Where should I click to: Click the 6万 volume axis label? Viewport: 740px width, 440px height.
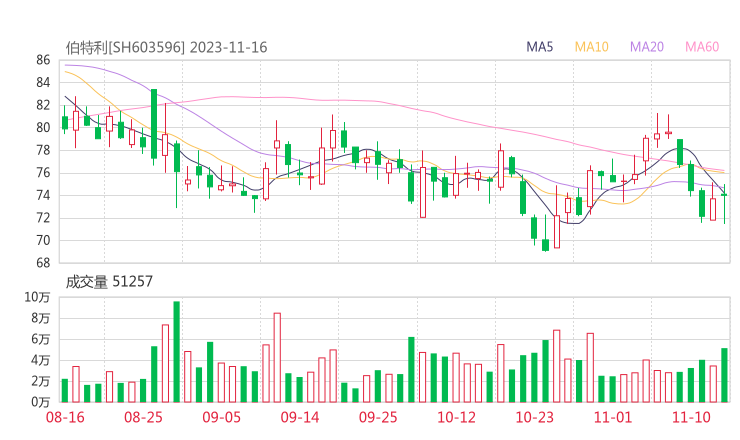41,339
